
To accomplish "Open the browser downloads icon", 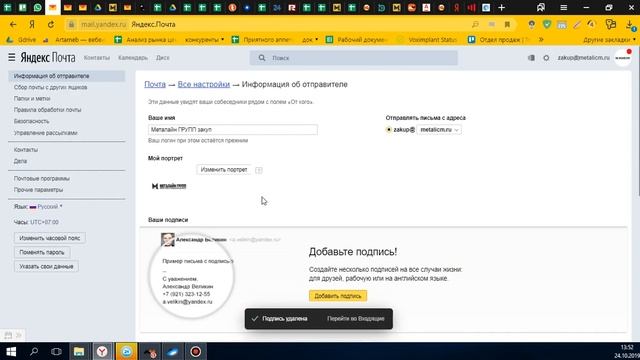I will point(630,25).
